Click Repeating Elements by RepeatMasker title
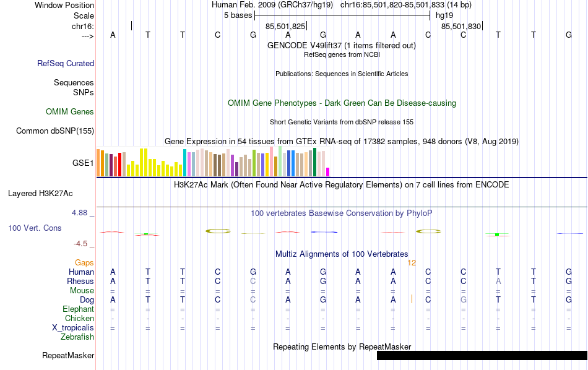 coord(342,346)
